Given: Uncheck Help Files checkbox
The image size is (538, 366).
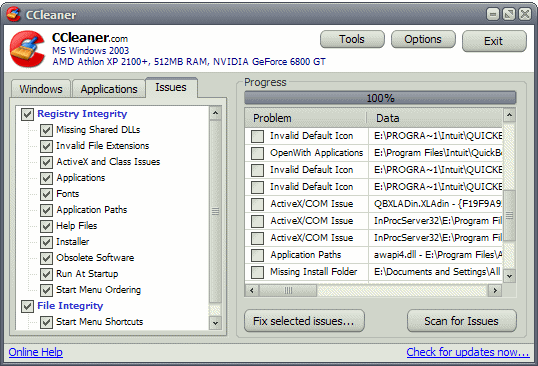Looking at the screenshot, I should click(x=46, y=226).
